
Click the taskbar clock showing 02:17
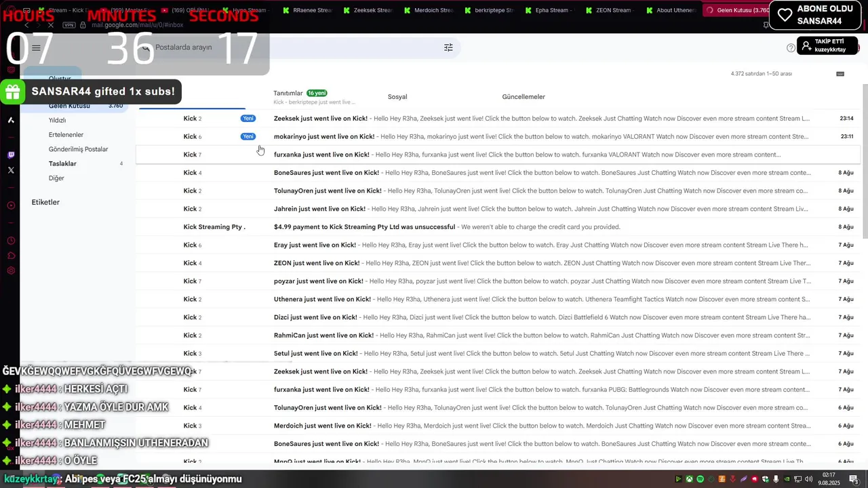829,479
